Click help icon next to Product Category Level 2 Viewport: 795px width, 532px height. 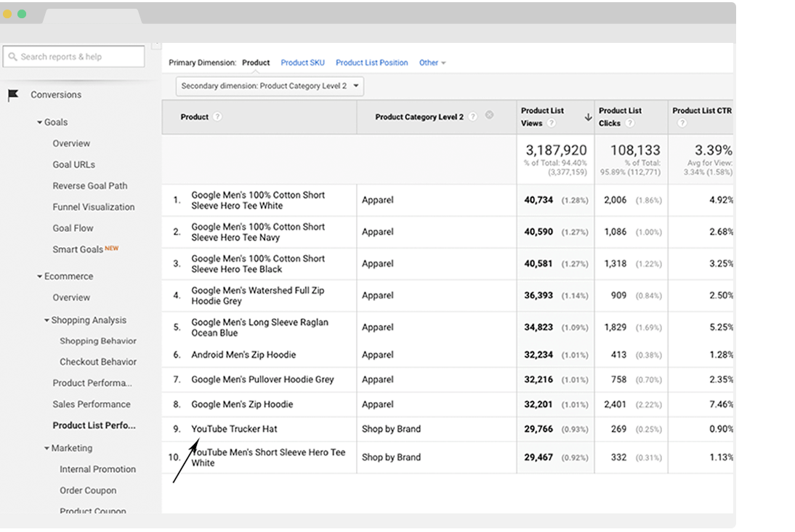(473, 117)
